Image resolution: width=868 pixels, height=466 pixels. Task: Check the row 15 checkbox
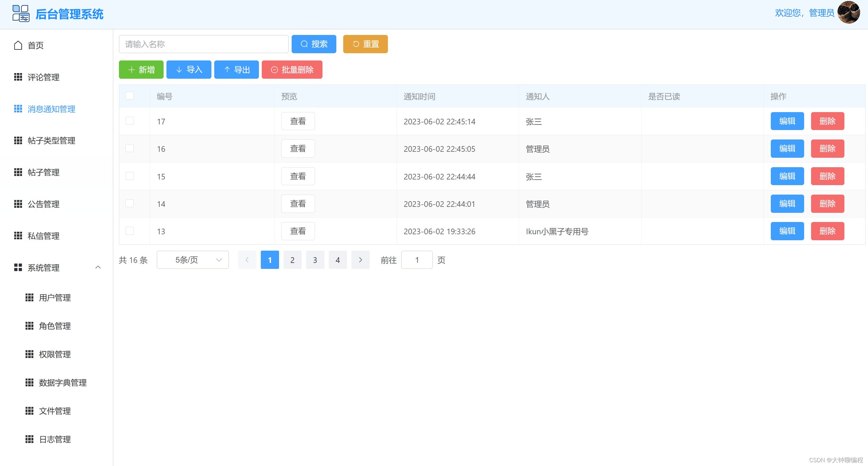tap(130, 176)
